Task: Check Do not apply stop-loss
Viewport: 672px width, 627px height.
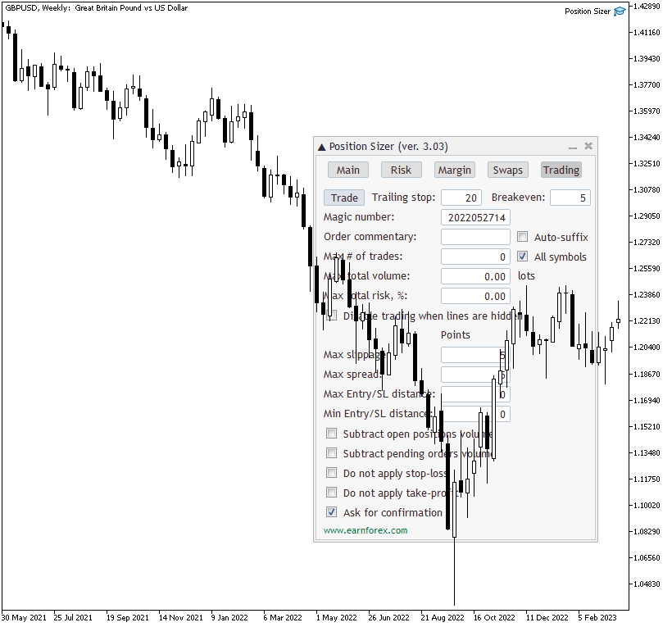Action: click(x=332, y=473)
